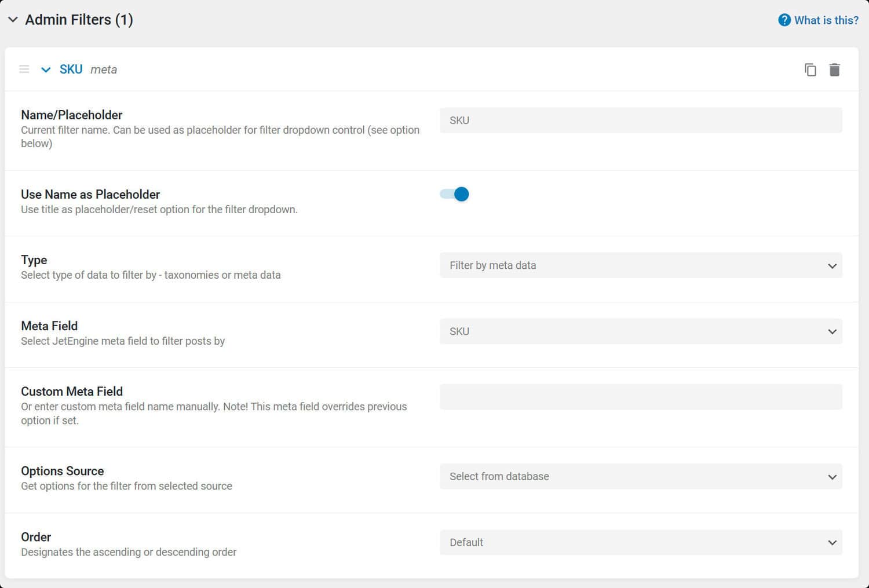Click the Admin Filters (1) heading
The width and height of the screenshot is (869, 588).
point(79,20)
